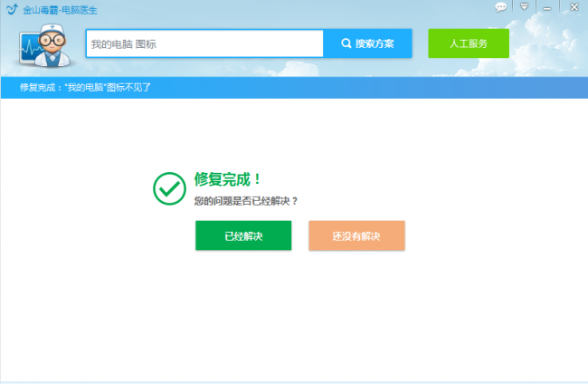Click the green checkmark circle icon

click(x=169, y=188)
